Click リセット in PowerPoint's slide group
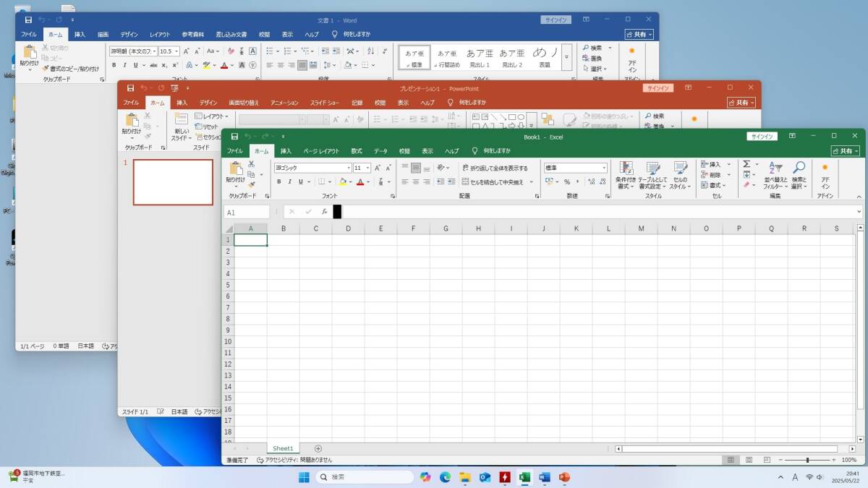The height and width of the screenshot is (488, 868). pos(206,127)
